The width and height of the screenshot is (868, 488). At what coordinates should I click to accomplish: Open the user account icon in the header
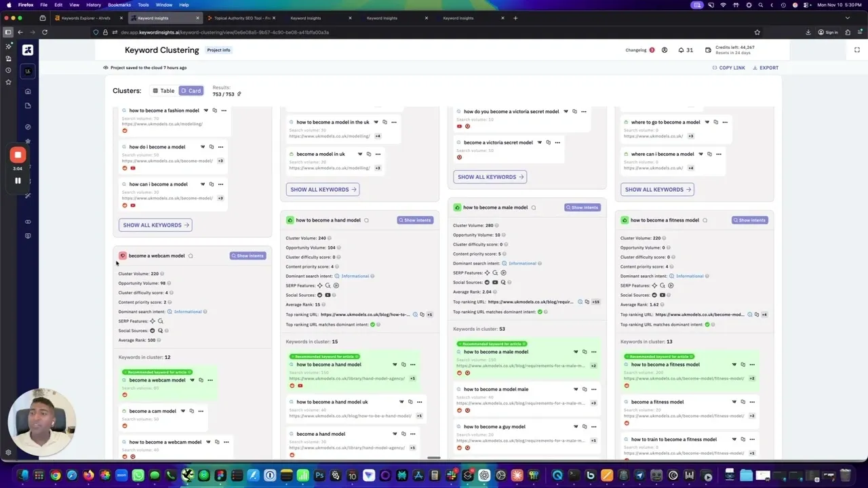(665, 50)
